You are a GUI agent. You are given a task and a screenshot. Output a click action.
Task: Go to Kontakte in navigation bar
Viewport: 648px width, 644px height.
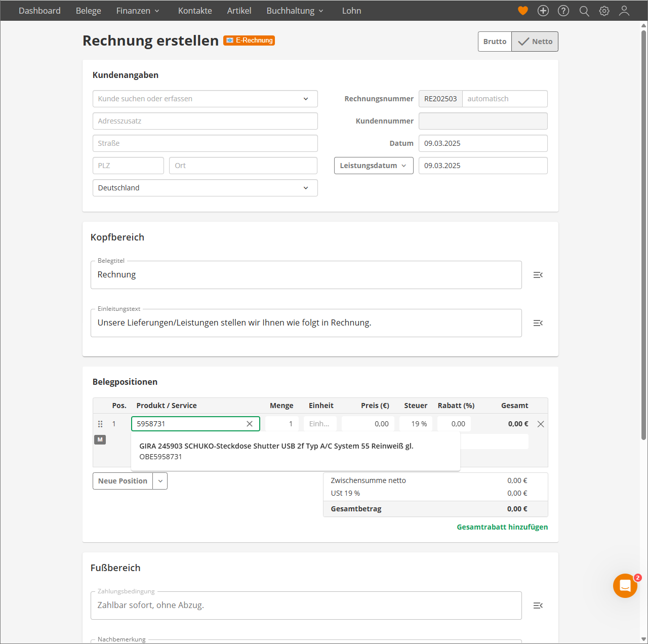point(195,11)
